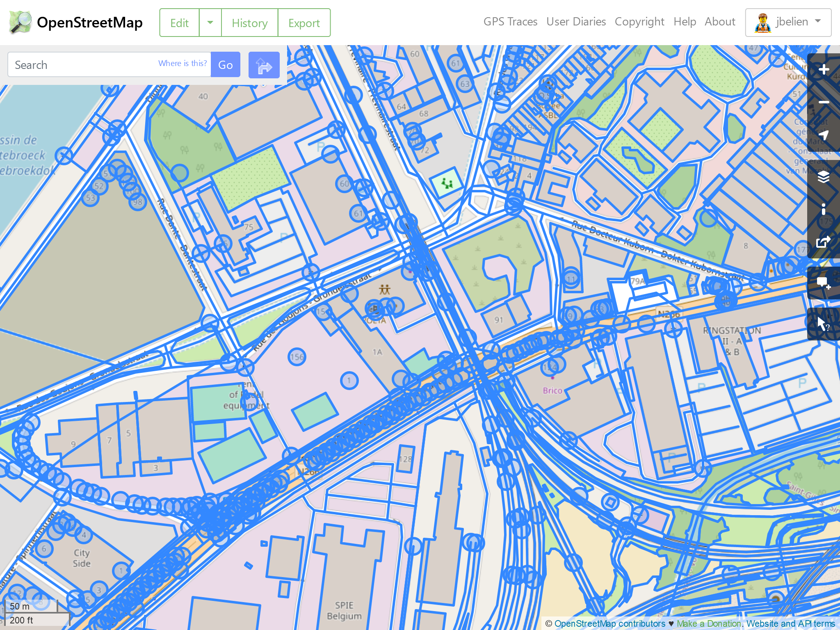
Task: Open the map key info icon
Action: pos(824,209)
